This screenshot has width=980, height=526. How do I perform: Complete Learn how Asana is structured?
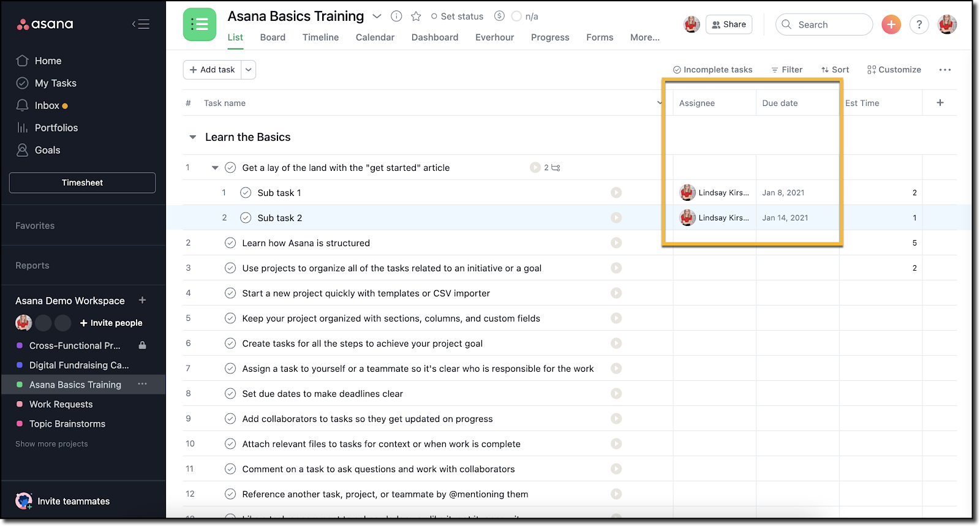click(x=230, y=243)
